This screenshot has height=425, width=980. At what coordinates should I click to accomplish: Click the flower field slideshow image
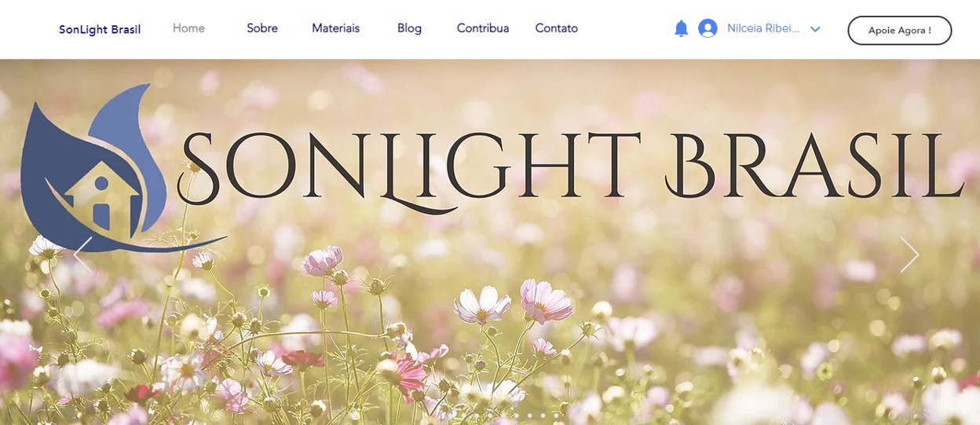[x=490, y=330]
